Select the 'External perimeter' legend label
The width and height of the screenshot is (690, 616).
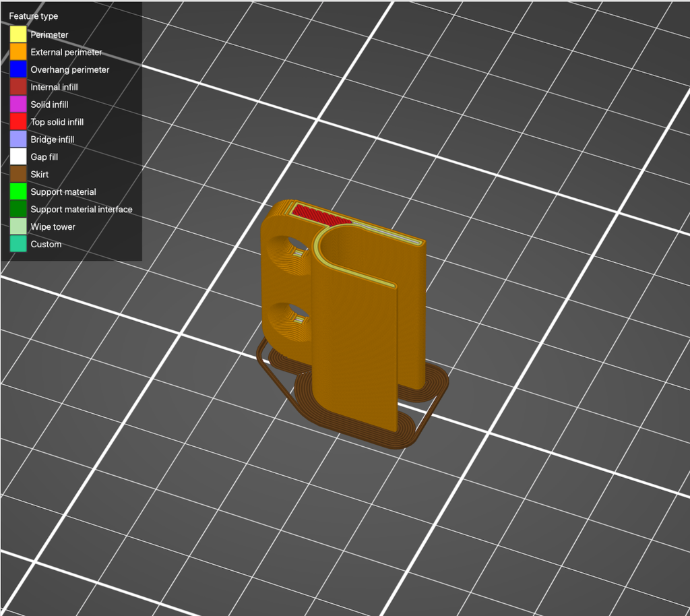click(66, 53)
